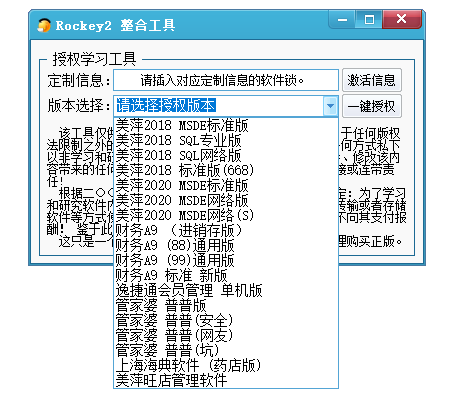Viewport: 473px width, 407px height.
Task: Pick 美萍旺店管理软件 from list
Action: point(226,381)
